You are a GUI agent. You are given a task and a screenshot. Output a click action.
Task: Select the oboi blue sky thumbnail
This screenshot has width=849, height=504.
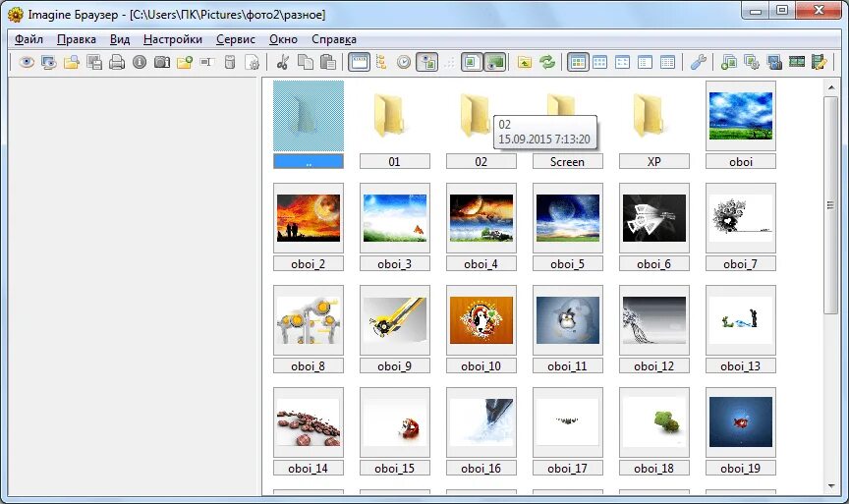[x=741, y=116]
